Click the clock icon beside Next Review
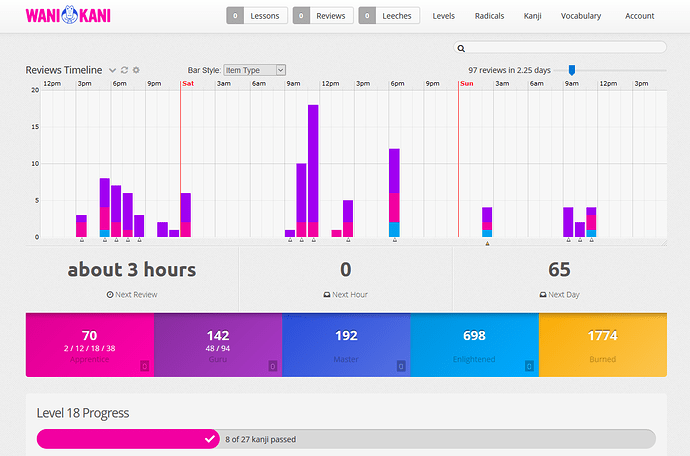The image size is (690, 456). pyautogui.click(x=110, y=294)
